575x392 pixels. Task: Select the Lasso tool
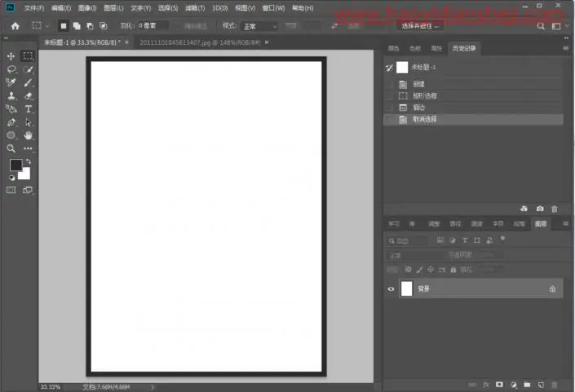11,69
